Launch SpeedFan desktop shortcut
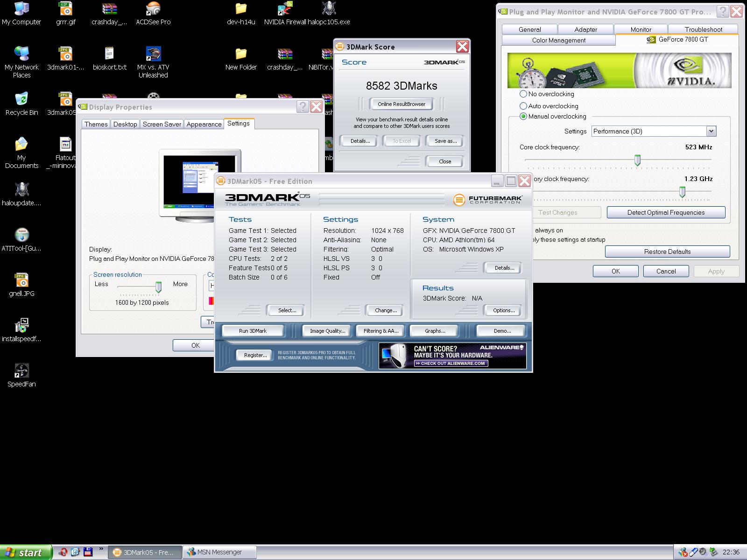747x560 pixels. point(21,376)
